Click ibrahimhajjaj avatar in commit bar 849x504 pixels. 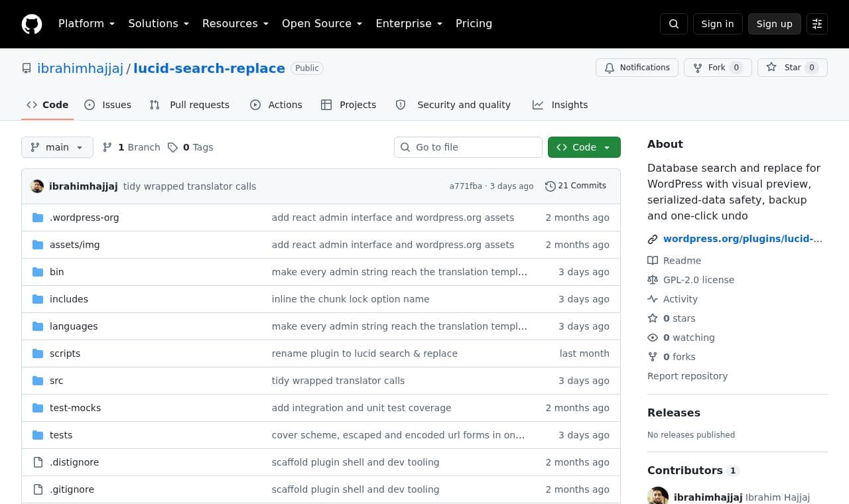(37, 186)
